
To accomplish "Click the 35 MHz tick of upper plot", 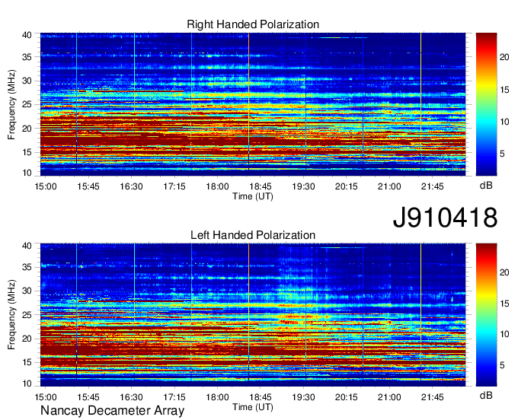I will pyautogui.click(x=27, y=57).
